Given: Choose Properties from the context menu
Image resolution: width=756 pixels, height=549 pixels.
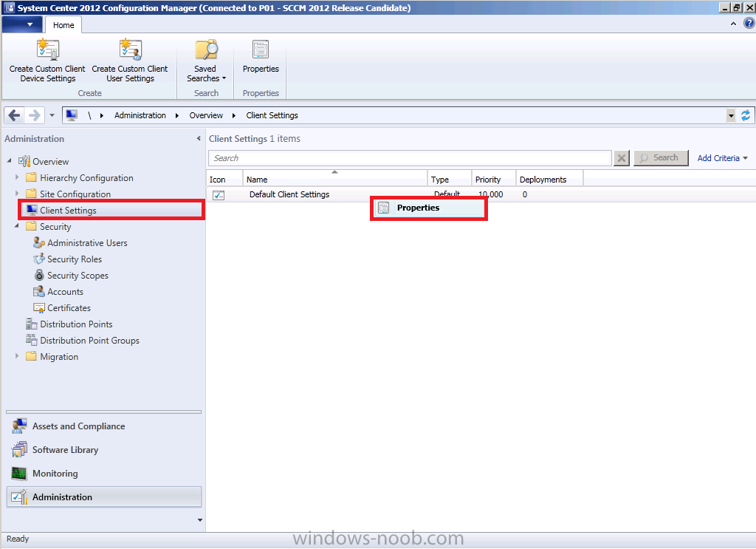Looking at the screenshot, I should [429, 208].
